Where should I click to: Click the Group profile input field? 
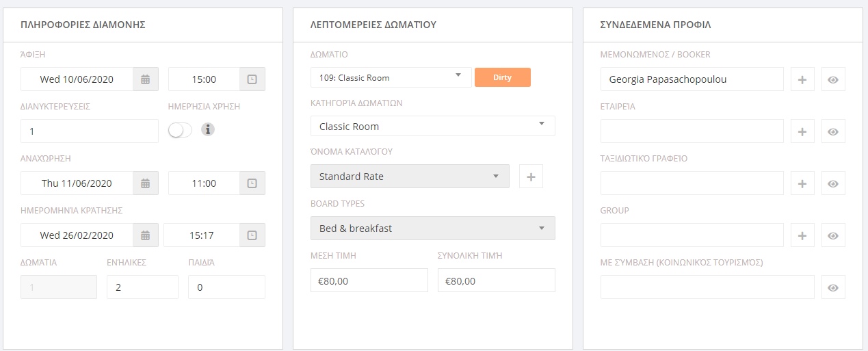(x=692, y=235)
